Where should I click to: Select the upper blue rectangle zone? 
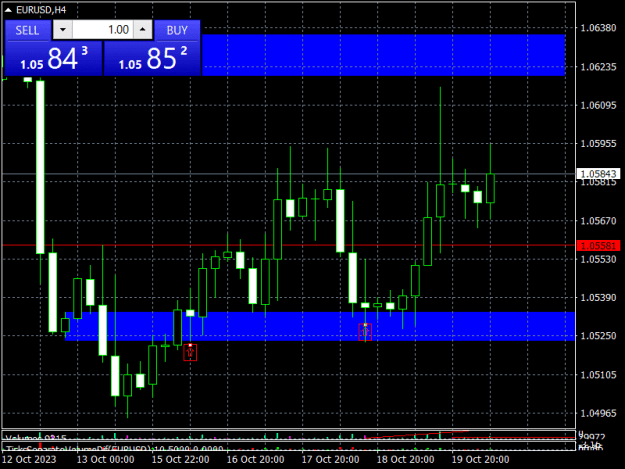point(383,55)
